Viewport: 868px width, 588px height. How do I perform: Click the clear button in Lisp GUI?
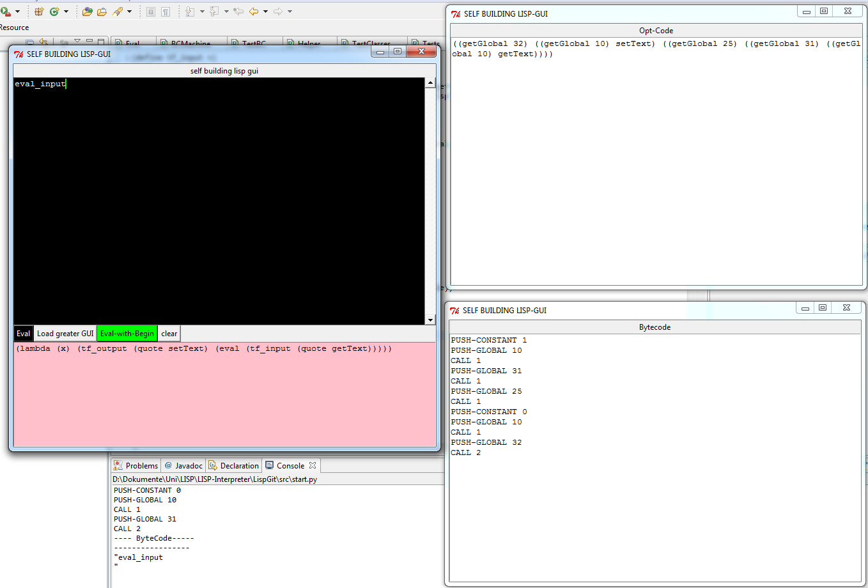169,334
